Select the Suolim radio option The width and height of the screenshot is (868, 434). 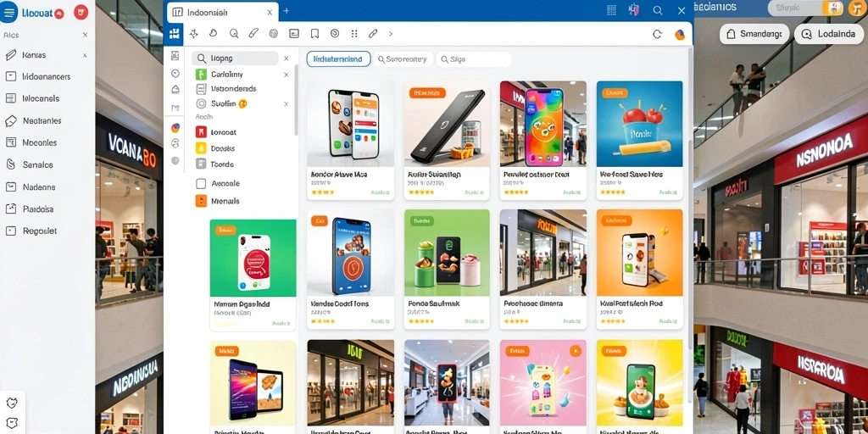point(201,103)
